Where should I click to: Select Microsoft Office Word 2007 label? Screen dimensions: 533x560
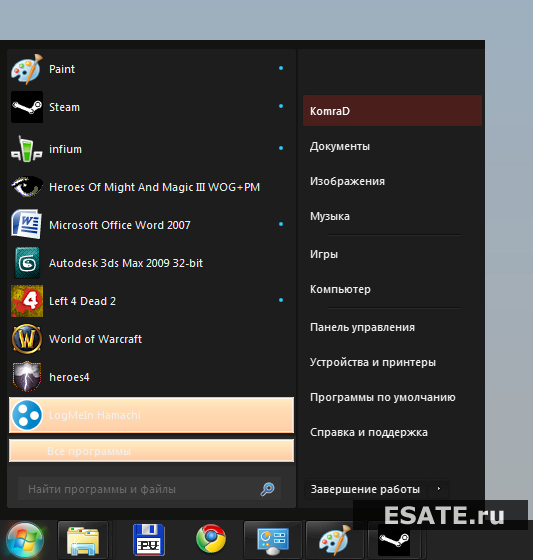tap(120, 225)
